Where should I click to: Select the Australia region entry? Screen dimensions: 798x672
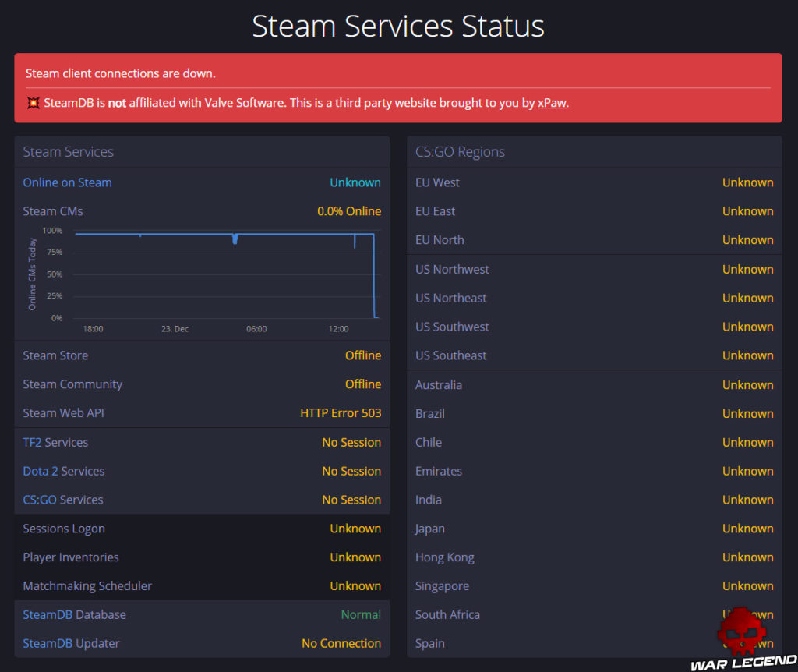tap(438, 384)
